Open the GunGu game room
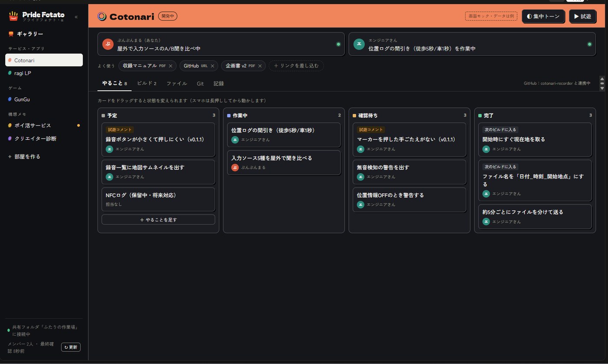608x364 pixels. click(x=44, y=99)
